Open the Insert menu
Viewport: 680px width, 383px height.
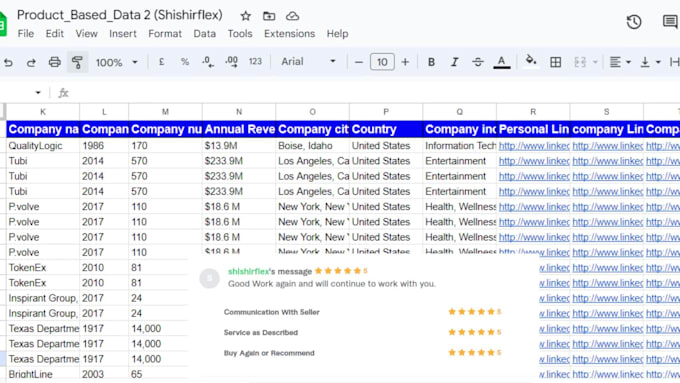(123, 34)
